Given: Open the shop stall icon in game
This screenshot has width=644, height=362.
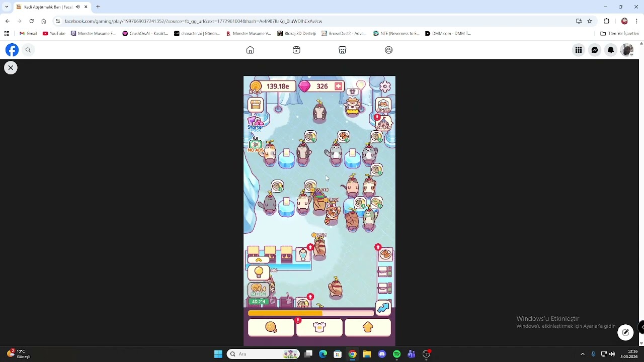Looking at the screenshot, I should point(256,105).
